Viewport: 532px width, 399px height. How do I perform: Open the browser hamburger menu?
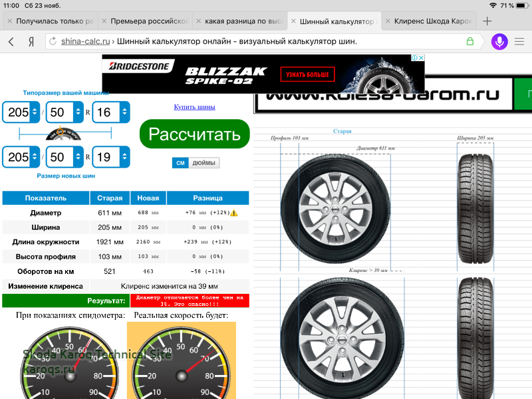point(519,42)
